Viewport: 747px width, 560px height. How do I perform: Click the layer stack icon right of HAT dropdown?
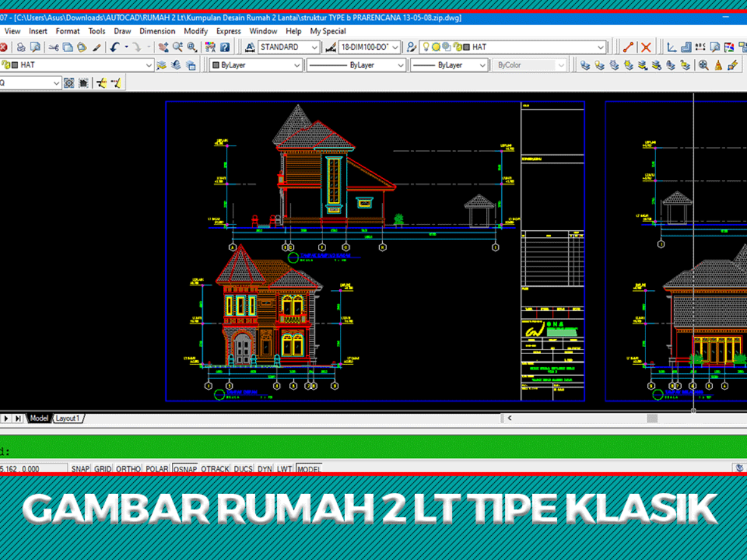(x=162, y=65)
